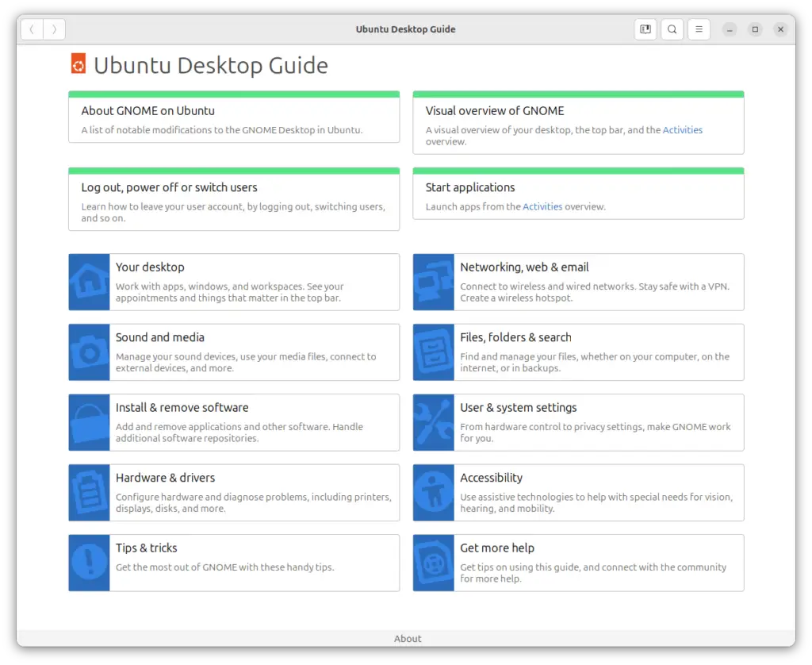The height and width of the screenshot is (665, 812).
Task: Go forward using the right arrow button
Action: pos(55,29)
